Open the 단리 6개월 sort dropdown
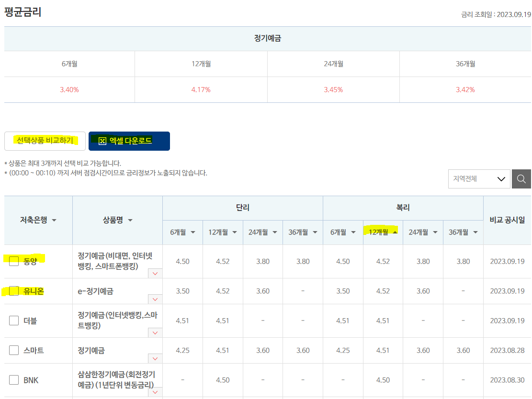The height and width of the screenshot is (399, 532). 194,233
